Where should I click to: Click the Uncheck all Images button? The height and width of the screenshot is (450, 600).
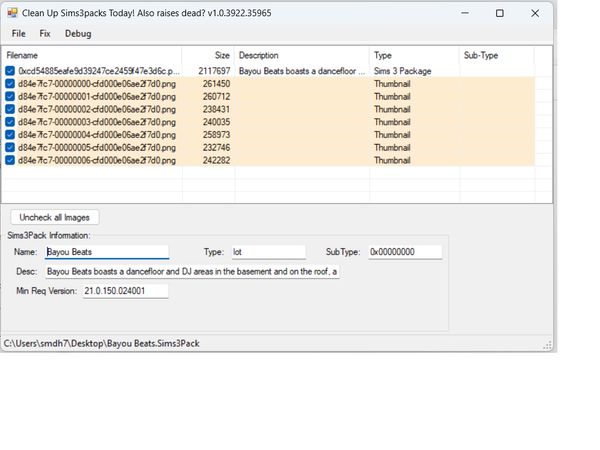tap(55, 217)
